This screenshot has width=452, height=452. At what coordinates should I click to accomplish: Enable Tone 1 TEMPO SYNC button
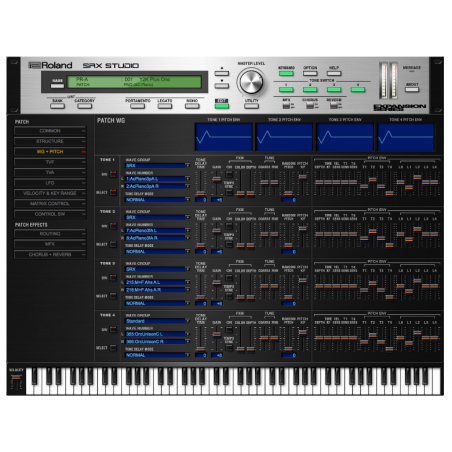229,192
